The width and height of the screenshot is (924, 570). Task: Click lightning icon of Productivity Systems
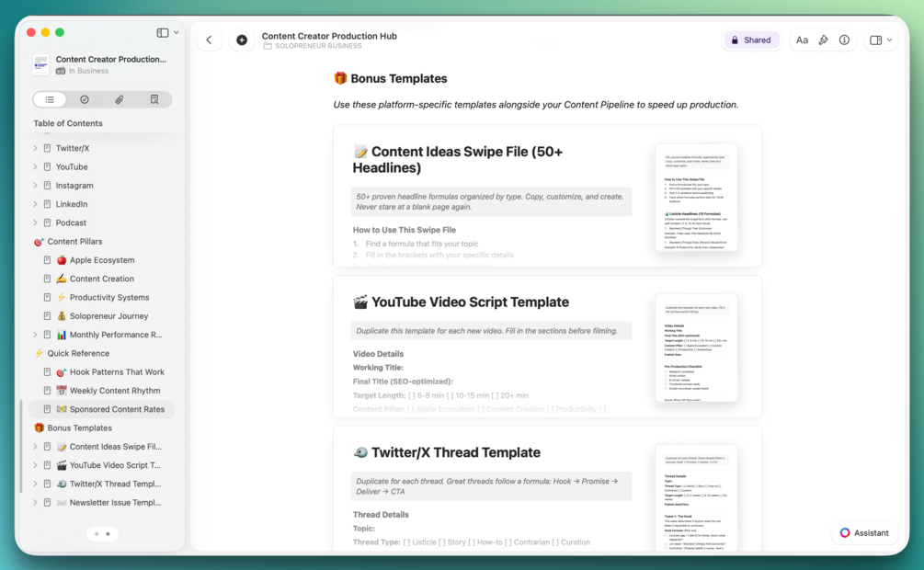coord(62,298)
